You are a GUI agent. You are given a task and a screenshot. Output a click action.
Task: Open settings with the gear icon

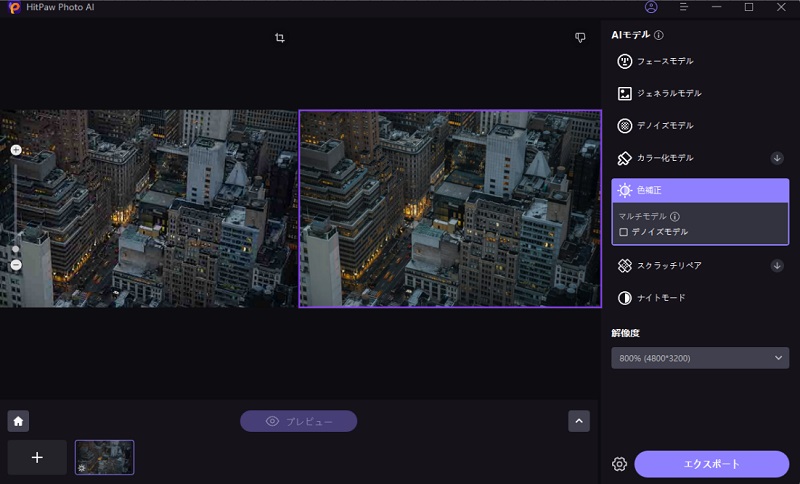[x=619, y=464]
